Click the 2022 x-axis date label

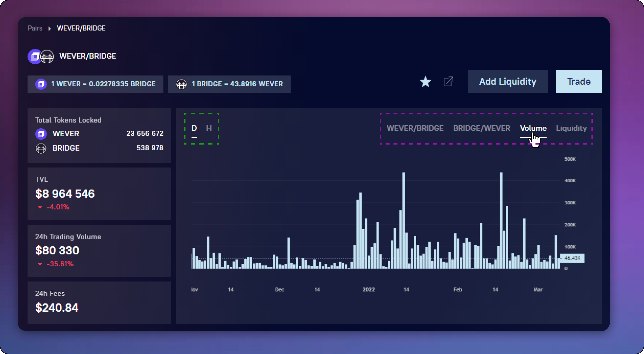pos(369,289)
